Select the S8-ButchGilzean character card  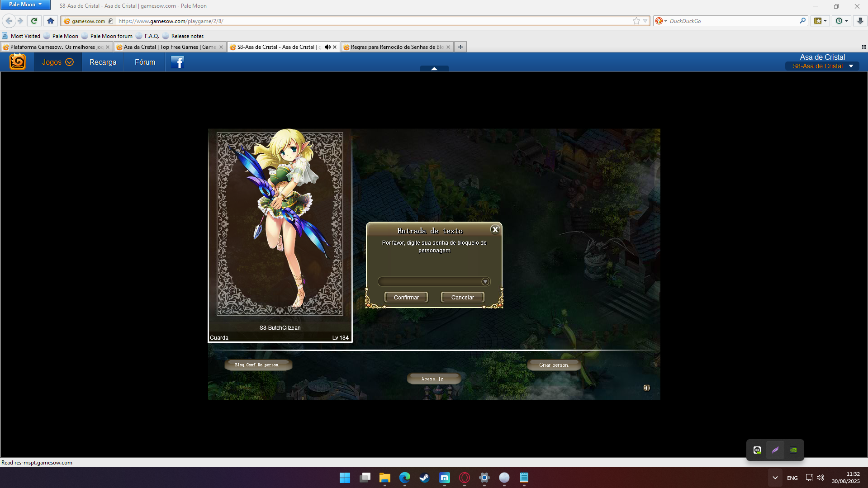(280, 235)
